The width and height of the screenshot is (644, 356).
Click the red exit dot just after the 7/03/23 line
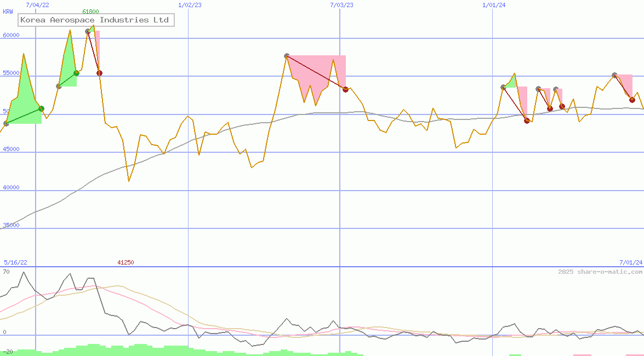(x=345, y=89)
